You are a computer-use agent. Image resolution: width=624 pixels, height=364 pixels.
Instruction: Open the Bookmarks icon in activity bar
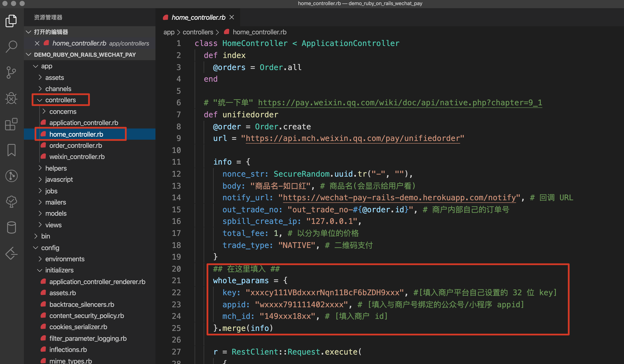(x=11, y=150)
